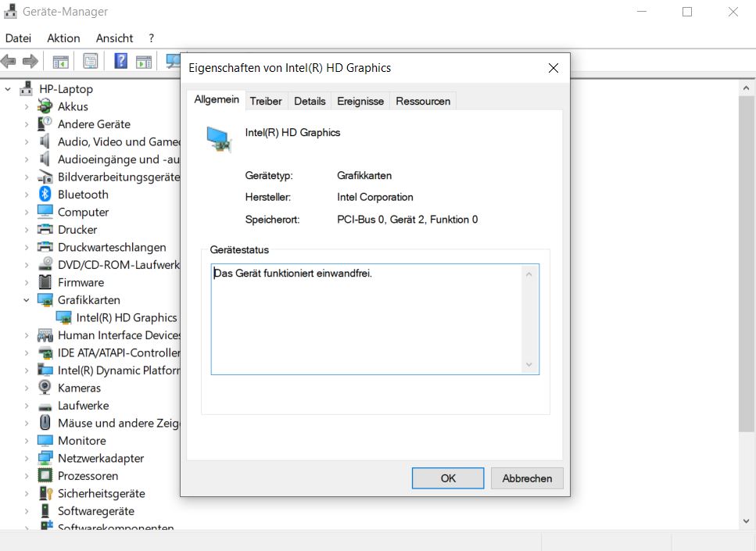
Task: Click the Drucker printer icon
Action: tap(45, 230)
